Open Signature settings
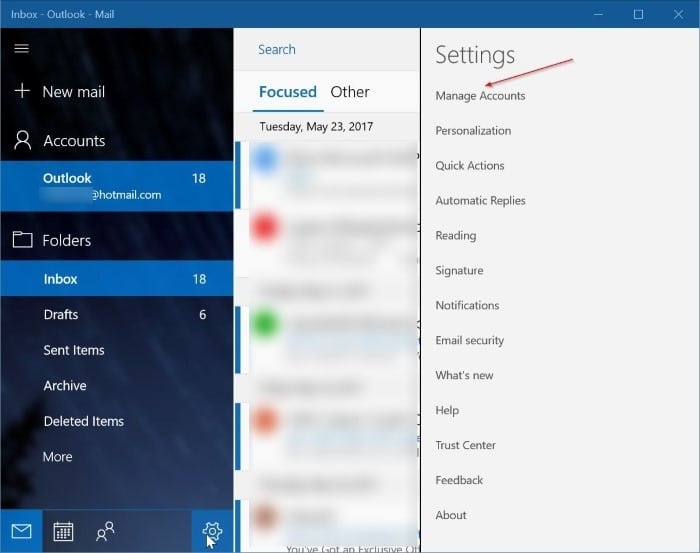Screen dimensions: 700x553 tap(459, 270)
